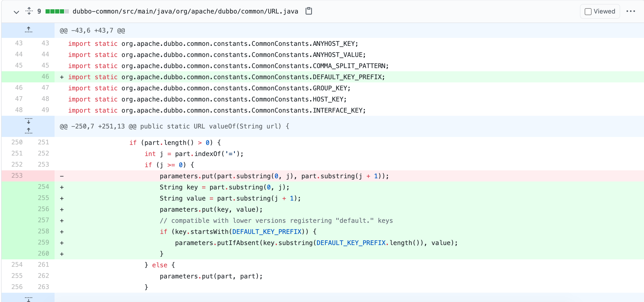
Task: Click hunk header with valueOf(String url)
Action: click(x=175, y=126)
